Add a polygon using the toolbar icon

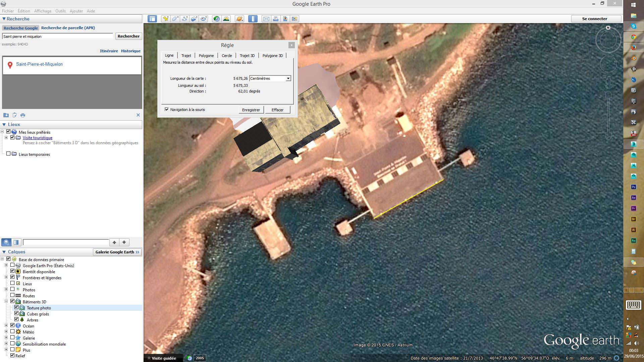(x=175, y=19)
